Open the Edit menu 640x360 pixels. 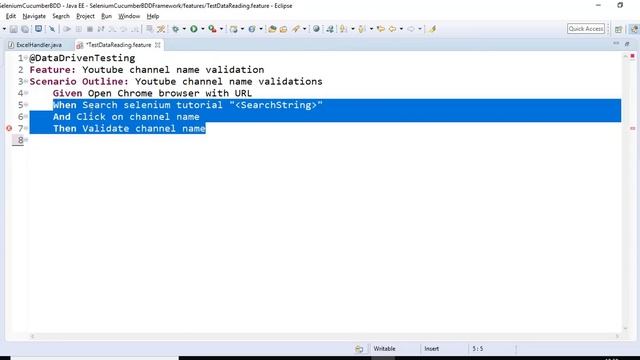[x=11, y=16]
